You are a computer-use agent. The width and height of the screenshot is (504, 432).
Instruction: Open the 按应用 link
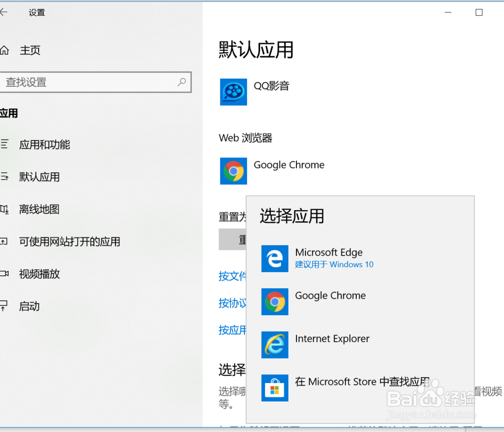tap(232, 330)
